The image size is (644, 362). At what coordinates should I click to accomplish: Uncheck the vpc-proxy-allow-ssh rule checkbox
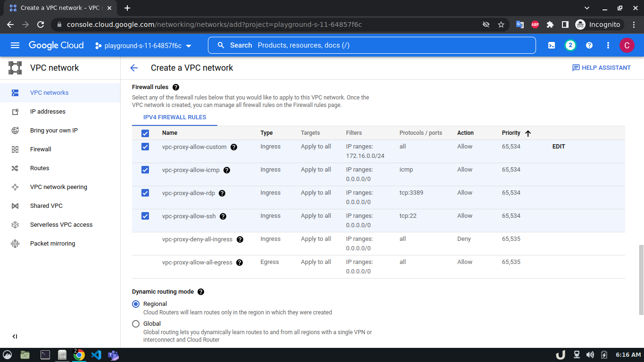(x=145, y=216)
